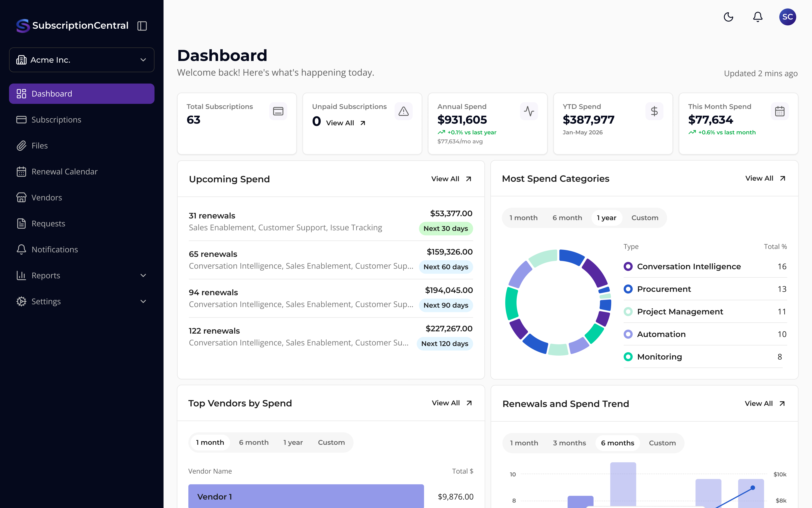
Task: Select 6 month in Top Vendors by Spend
Action: pos(254,443)
